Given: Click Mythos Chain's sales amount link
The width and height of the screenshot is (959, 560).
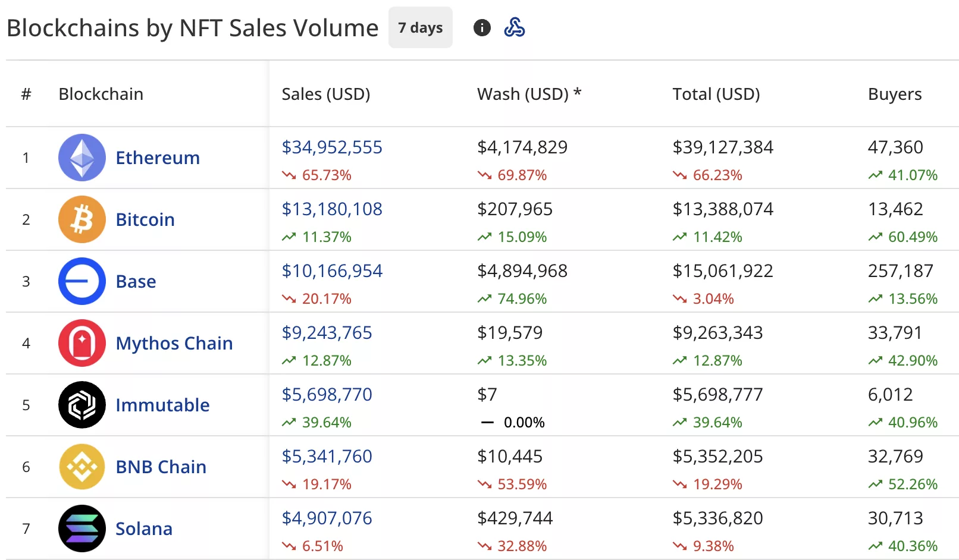Looking at the screenshot, I should tap(327, 332).
